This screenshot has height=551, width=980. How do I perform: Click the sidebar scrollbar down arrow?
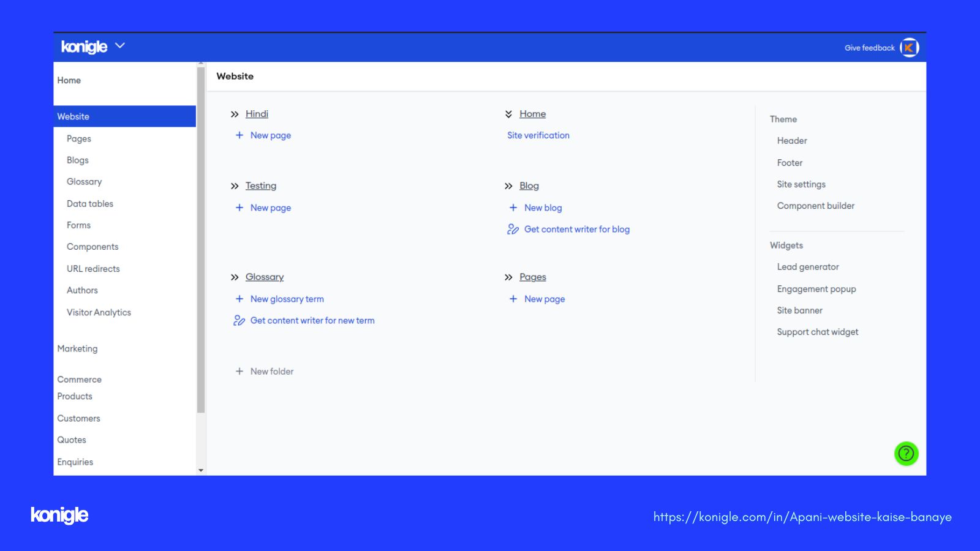pos(201,470)
